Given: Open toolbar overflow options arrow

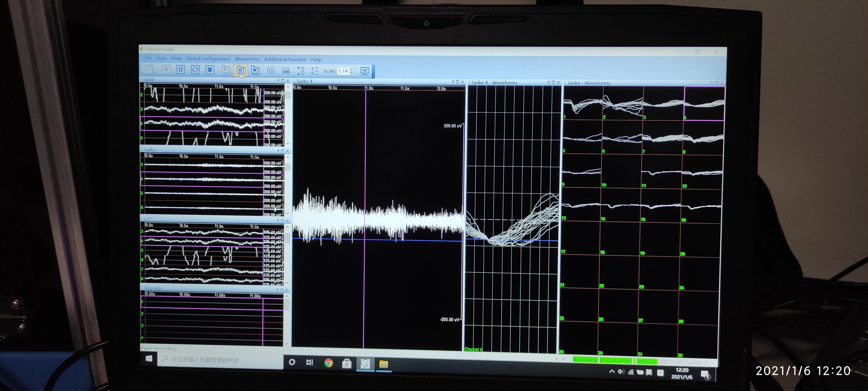Looking at the screenshot, I should pos(373,77).
